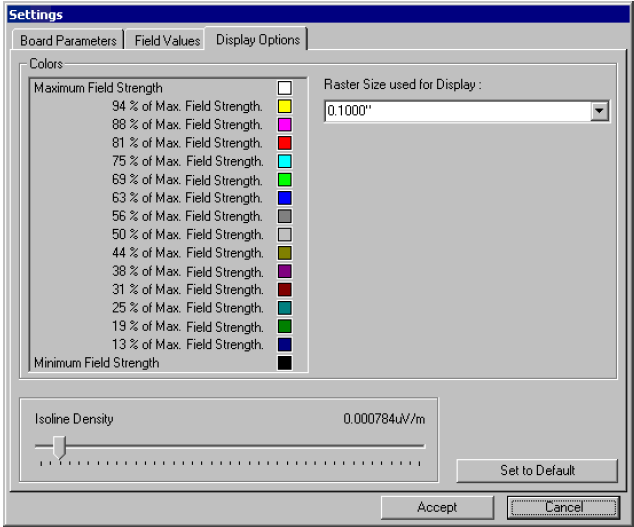Click the red 81 % field strength swatch
The image size is (634, 527).
click(x=285, y=143)
